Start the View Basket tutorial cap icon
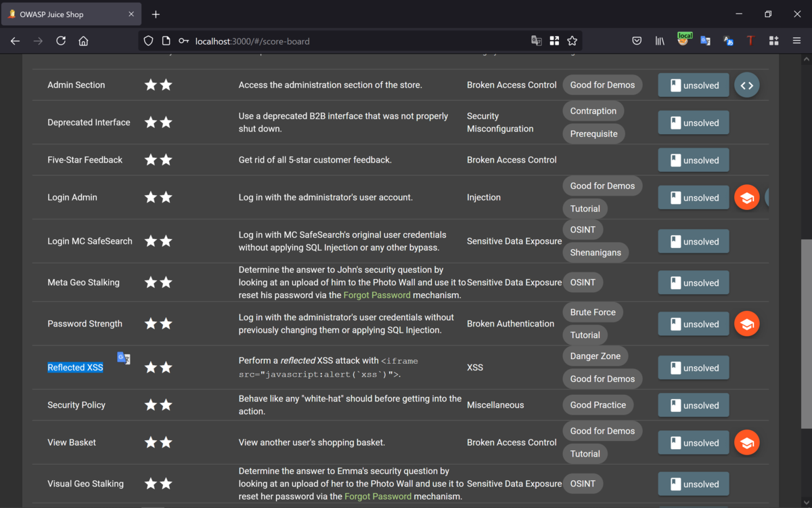 coord(747,443)
